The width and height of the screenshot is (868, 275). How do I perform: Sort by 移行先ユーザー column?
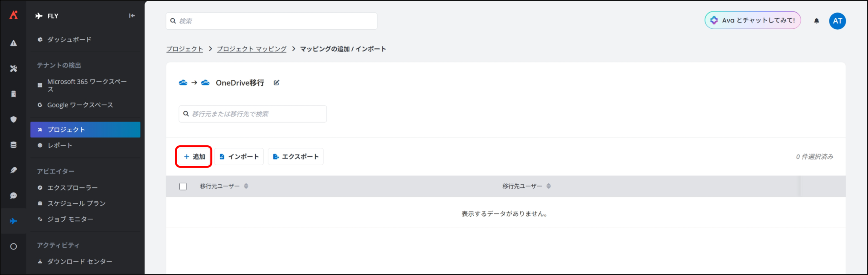pos(548,186)
